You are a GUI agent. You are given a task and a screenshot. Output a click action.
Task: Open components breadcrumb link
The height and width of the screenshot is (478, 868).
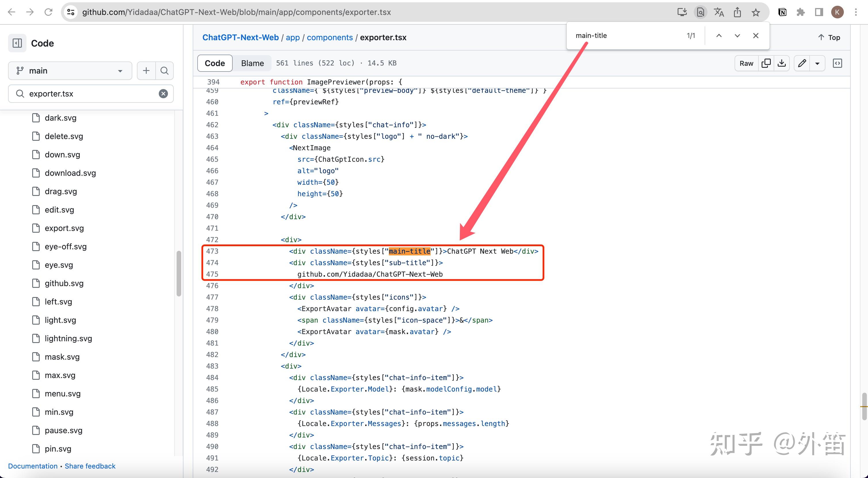tap(330, 37)
